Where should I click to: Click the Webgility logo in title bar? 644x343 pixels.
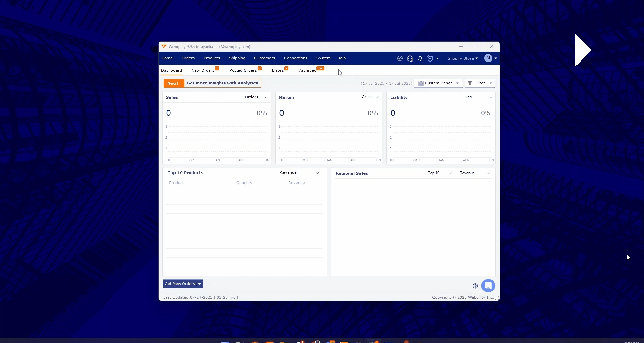(164, 46)
